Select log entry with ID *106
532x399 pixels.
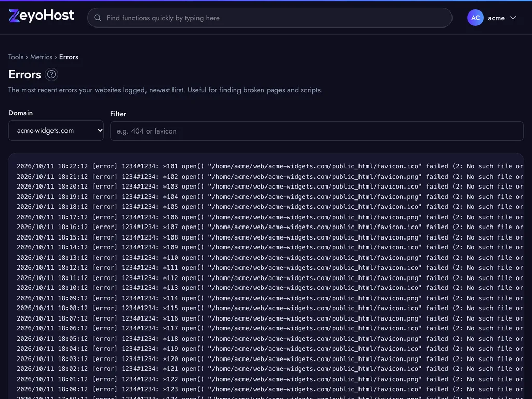pyautogui.click(x=270, y=217)
